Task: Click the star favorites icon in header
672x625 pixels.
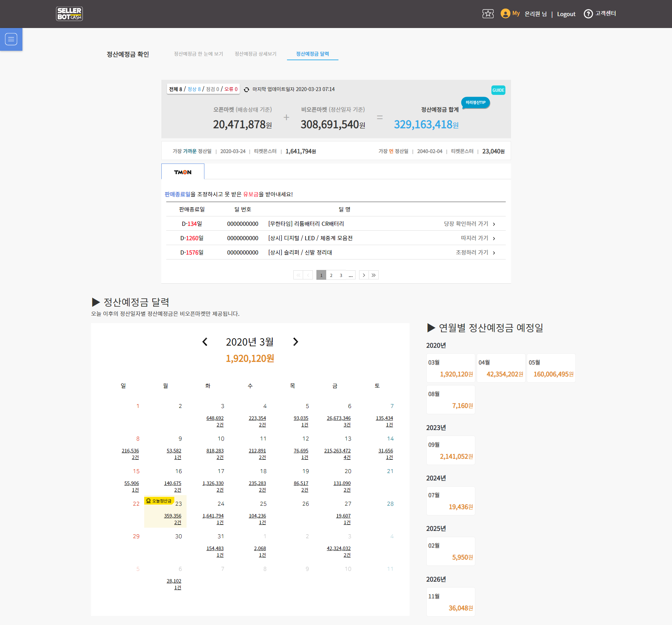Action: tap(488, 14)
